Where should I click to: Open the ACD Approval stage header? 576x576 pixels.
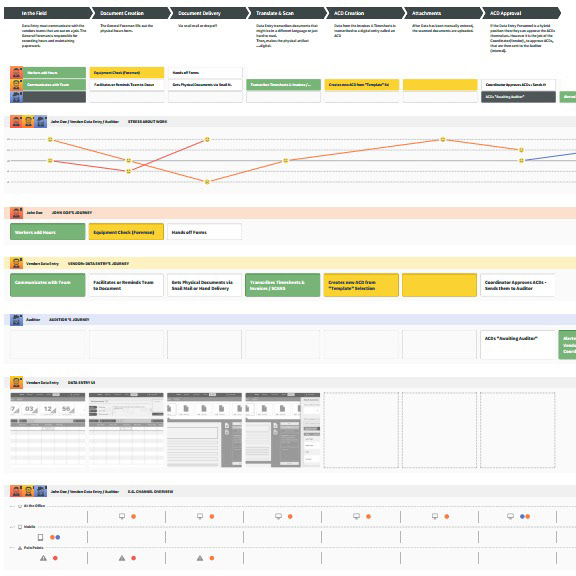(522, 13)
